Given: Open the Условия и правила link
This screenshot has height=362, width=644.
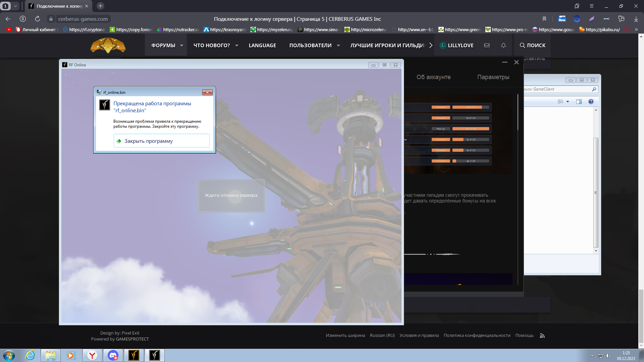Looking at the screenshot, I should click(x=419, y=335).
